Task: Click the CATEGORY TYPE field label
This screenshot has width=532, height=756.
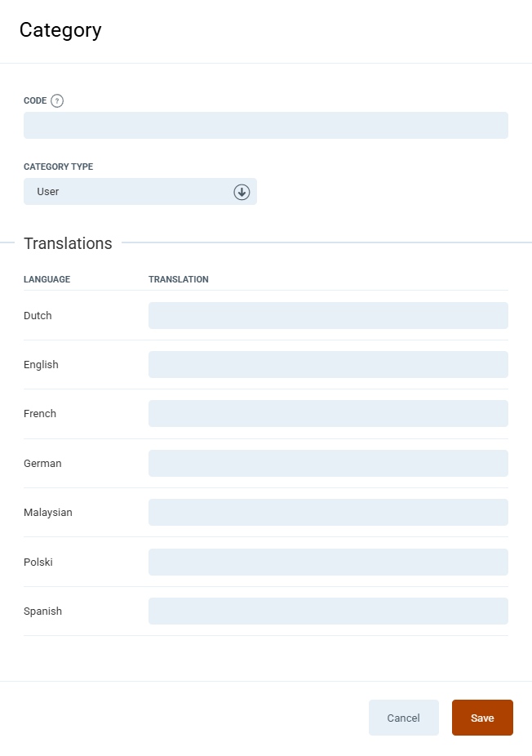Action: [58, 167]
